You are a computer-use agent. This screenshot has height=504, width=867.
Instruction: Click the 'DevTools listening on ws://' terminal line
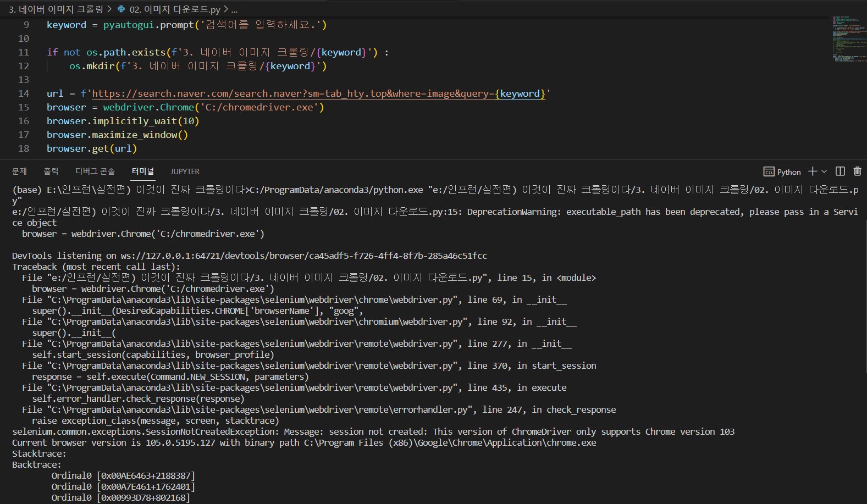tap(250, 256)
